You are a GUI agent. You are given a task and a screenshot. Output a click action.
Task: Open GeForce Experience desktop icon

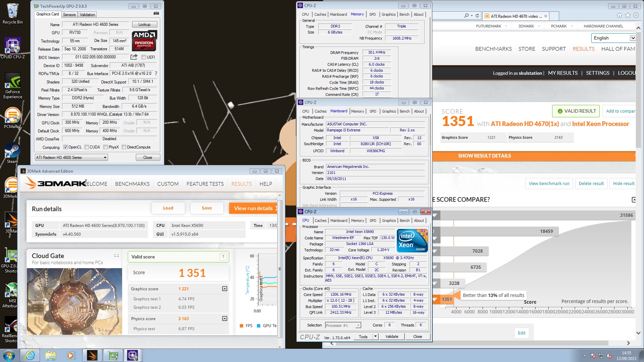[13, 85]
